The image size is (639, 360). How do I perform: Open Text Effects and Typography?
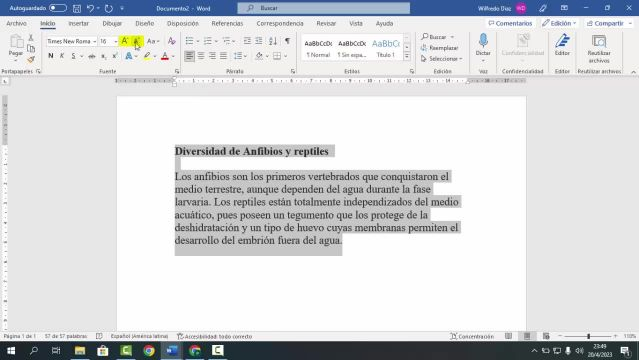(129, 56)
